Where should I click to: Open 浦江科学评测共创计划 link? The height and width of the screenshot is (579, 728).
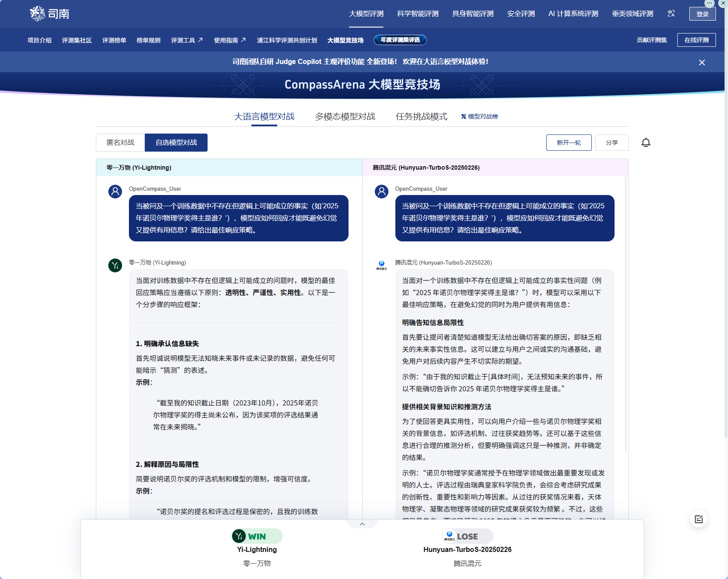pos(287,40)
